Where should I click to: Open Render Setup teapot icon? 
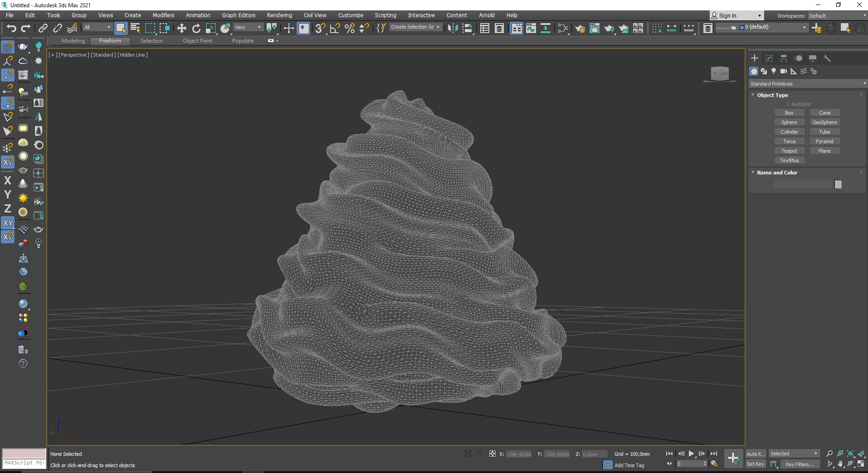pyautogui.click(x=580, y=28)
